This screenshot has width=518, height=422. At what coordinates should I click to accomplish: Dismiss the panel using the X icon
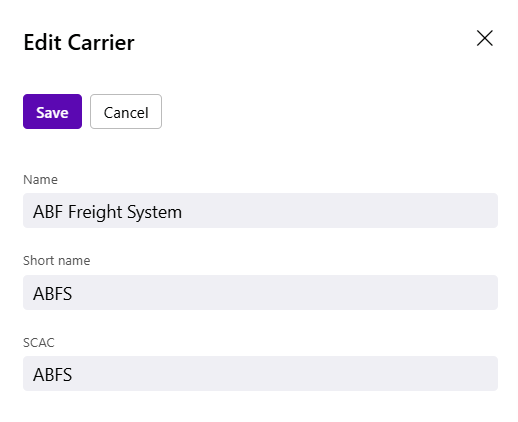pyautogui.click(x=484, y=38)
